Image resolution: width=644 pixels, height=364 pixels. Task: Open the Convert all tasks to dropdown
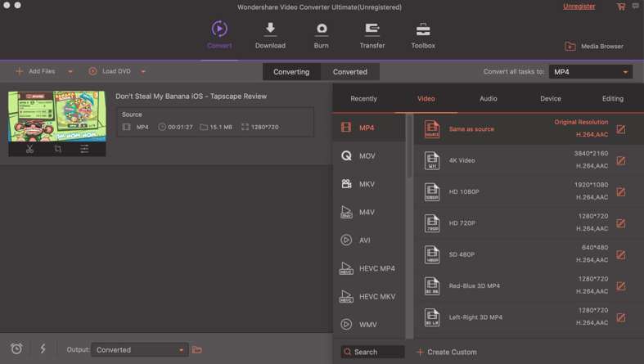click(x=590, y=72)
